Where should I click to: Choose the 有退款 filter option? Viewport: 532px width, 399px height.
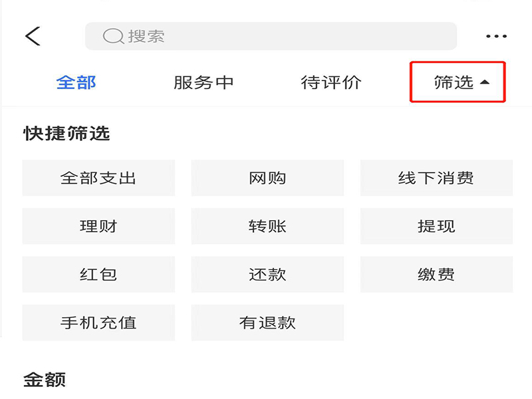pyautogui.click(x=267, y=323)
